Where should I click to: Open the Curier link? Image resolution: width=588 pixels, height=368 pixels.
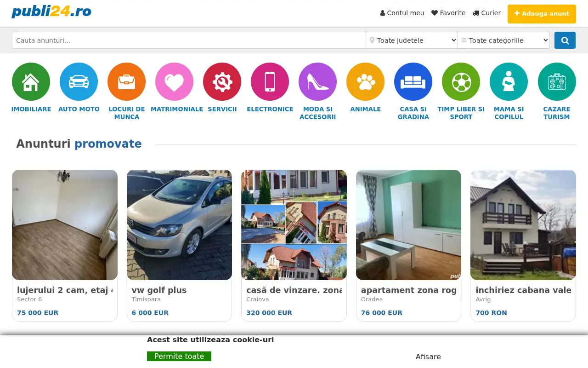pyautogui.click(x=487, y=13)
